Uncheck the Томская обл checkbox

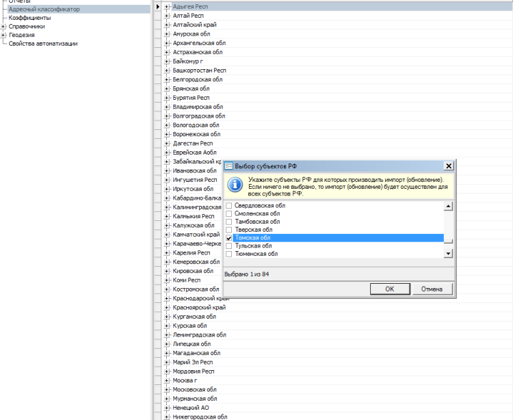(x=229, y=238)
